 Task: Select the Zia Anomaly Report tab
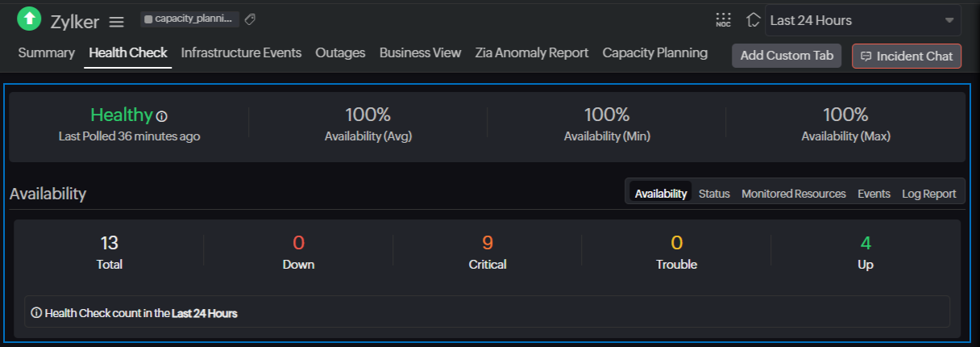[531, 52]
